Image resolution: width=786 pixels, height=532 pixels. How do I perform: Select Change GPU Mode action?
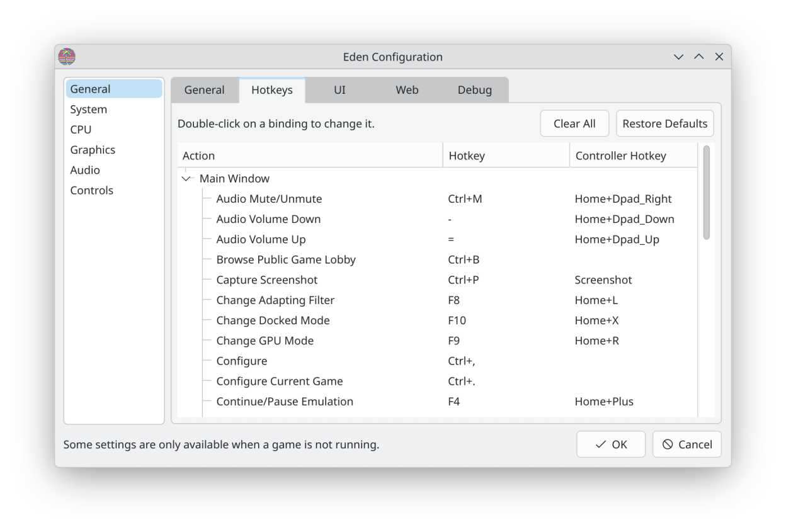[265, 341]
